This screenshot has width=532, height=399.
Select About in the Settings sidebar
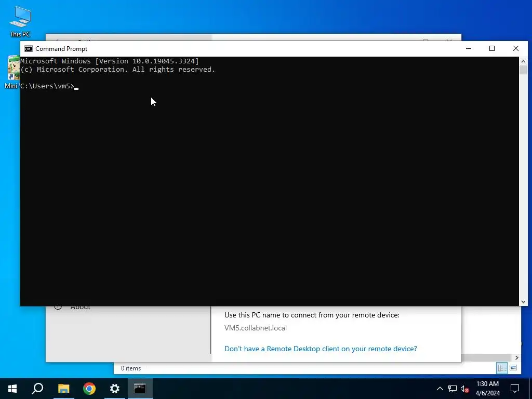click(x=81, y=307)
